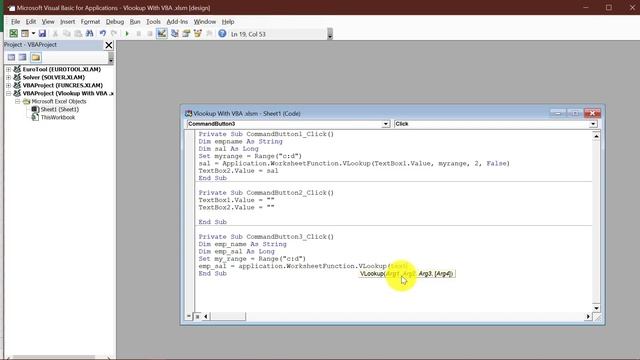Viewport: 640px width, 360px height.
Task: Switch to Procedure View button
Action: pos(189,316)
